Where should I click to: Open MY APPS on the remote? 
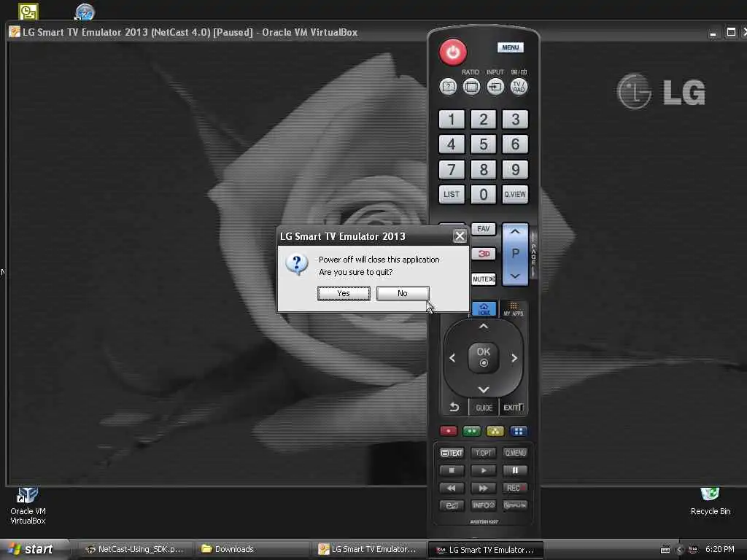point(514,309)
